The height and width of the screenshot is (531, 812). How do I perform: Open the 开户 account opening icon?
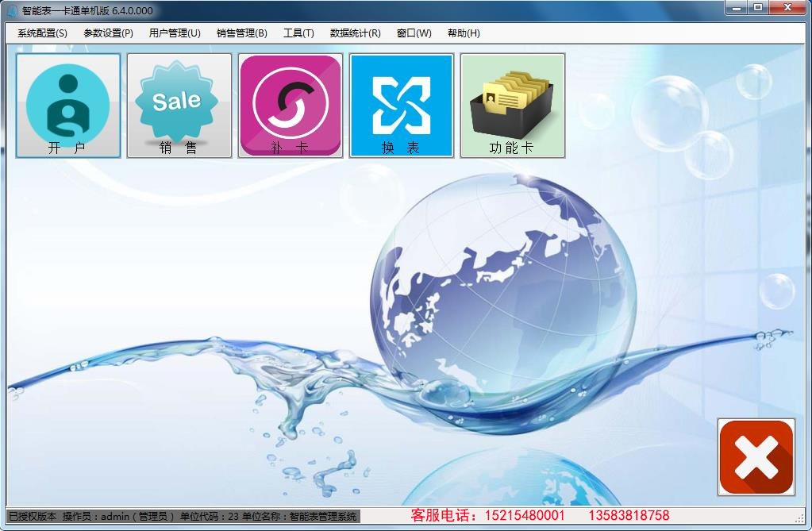point(68,106)
